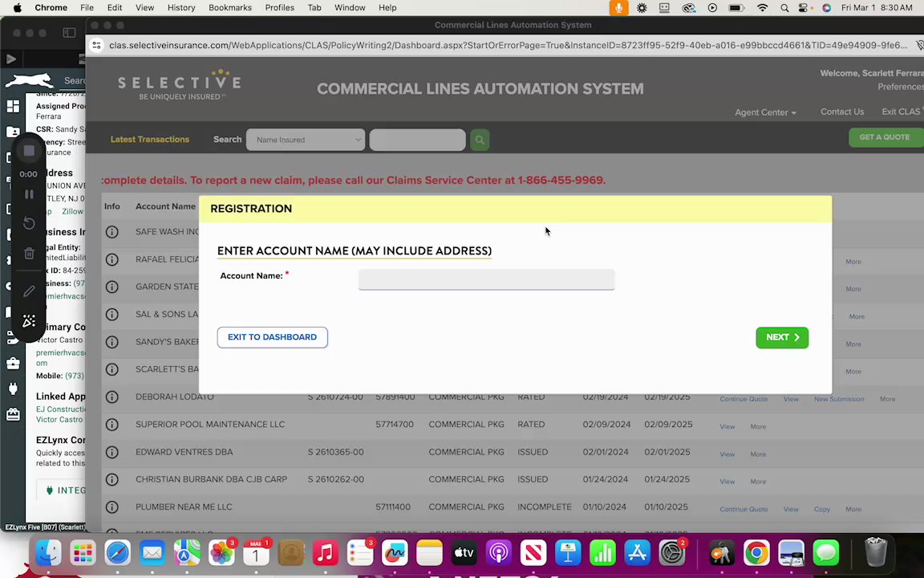The image size is (924, 578).
Task: Click EZLynx plug integrations sidebar icon
Action: tap(13, 389)
